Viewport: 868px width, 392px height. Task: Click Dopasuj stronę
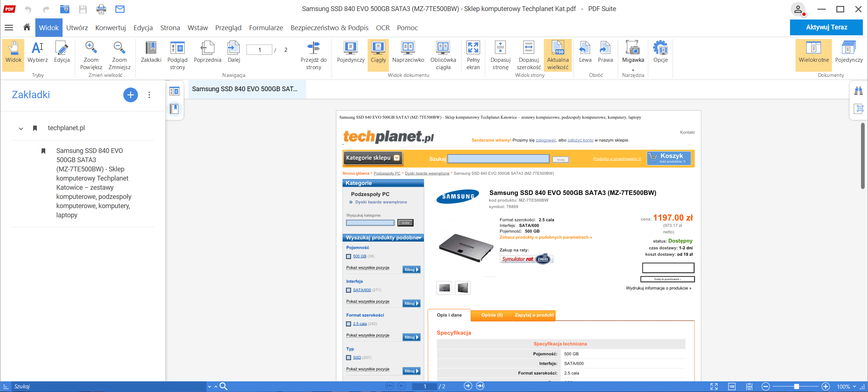click(500, 55)
